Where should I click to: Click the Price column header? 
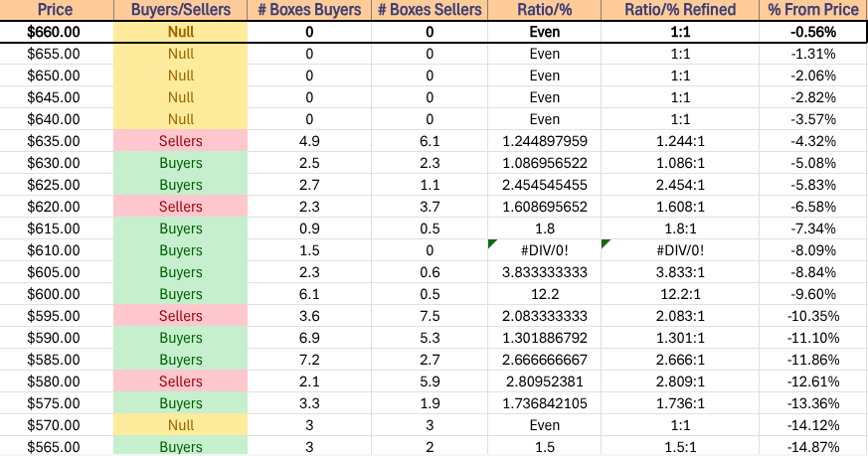coord(56,10)
